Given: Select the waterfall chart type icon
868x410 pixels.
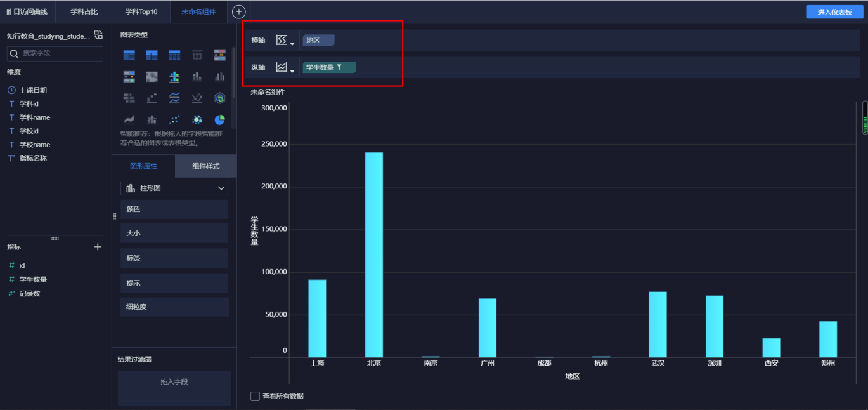Looking at the screenshot, I should click(x=152, y=98).
